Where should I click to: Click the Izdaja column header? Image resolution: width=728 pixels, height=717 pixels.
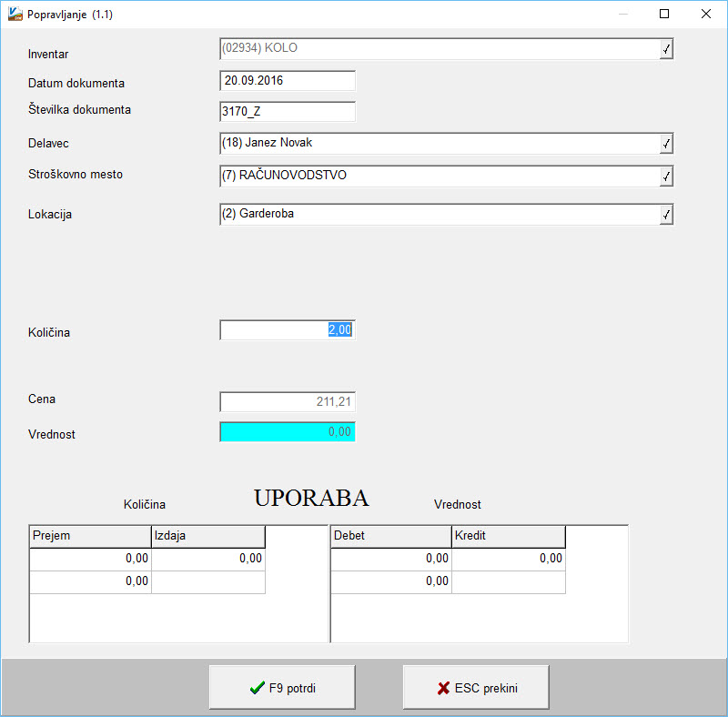[208, 536]
